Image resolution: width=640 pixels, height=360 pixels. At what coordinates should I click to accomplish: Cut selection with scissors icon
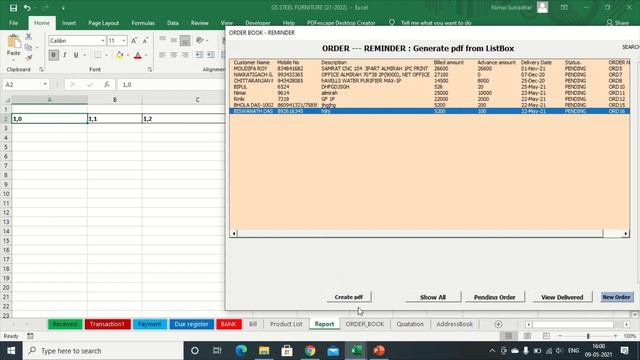tap(29, 37)
